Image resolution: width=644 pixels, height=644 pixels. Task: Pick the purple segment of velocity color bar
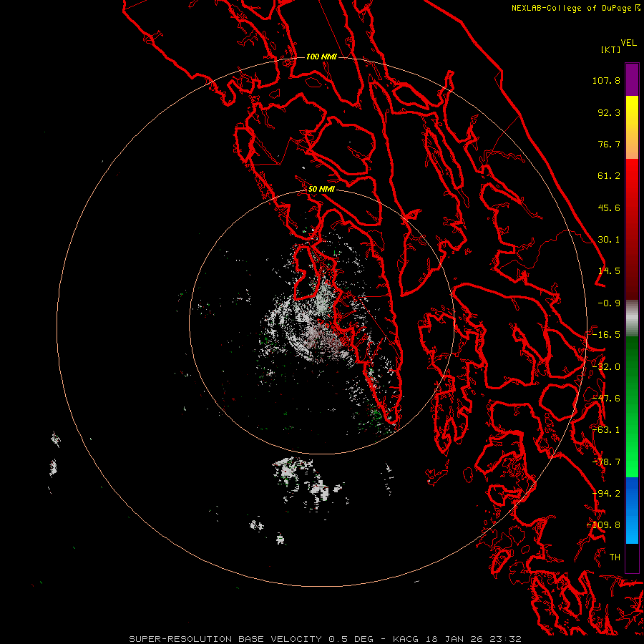pos(632,79)
